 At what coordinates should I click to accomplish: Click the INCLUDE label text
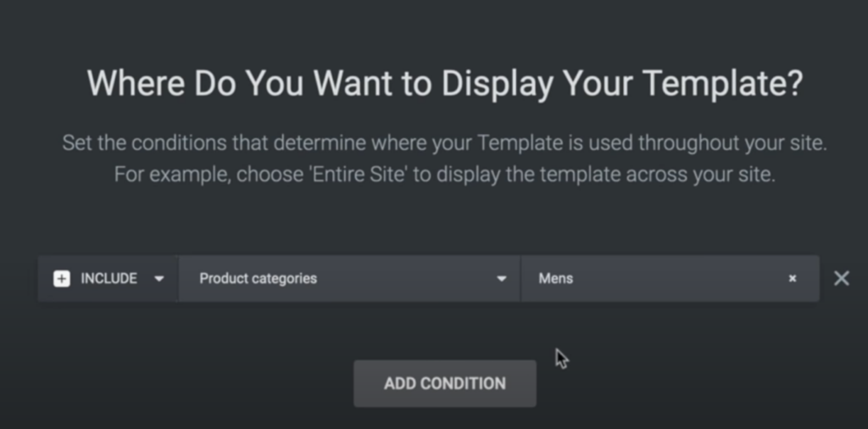point(109,278)
